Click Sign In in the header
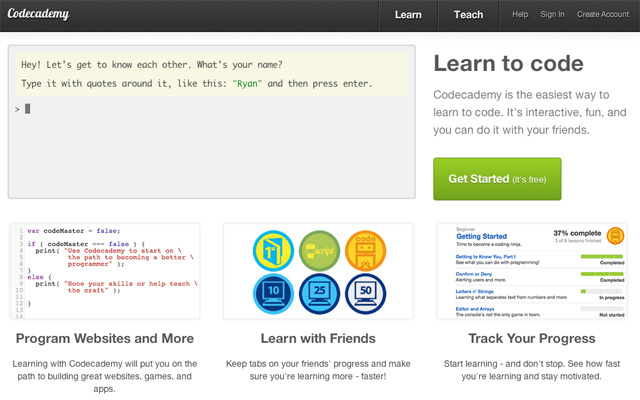This screenshot has height=400, width=640. coord(552,15)
